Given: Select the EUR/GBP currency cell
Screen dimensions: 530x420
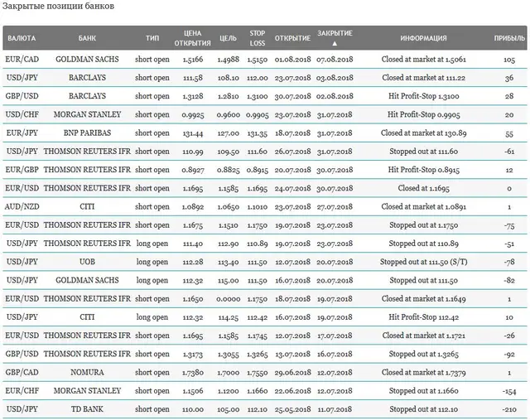Looking at the screenshot, I should tap(22, 170).
